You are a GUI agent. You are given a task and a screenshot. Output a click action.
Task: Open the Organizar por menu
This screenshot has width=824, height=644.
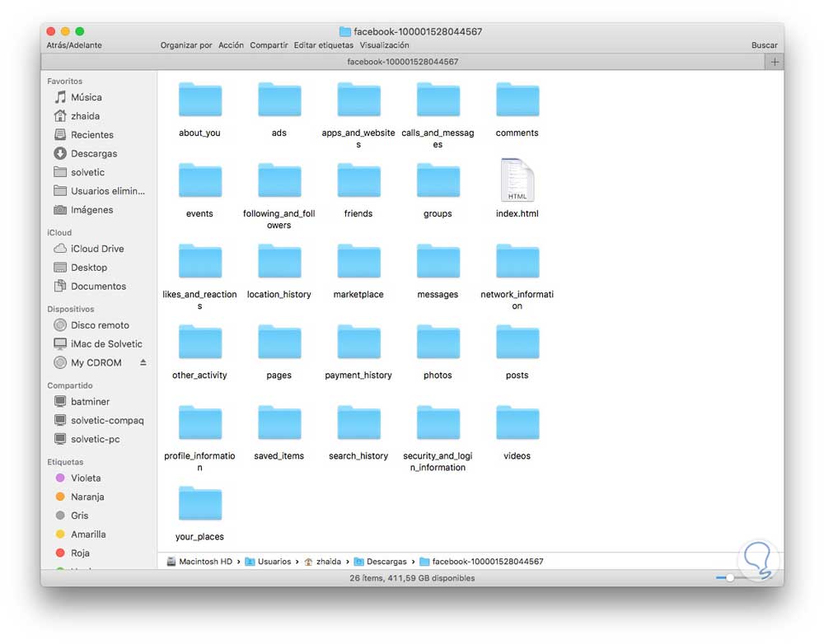tap(186, 45)
